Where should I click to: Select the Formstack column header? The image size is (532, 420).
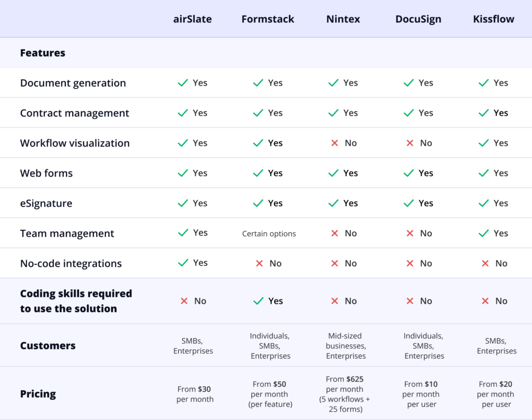[268, 19]
